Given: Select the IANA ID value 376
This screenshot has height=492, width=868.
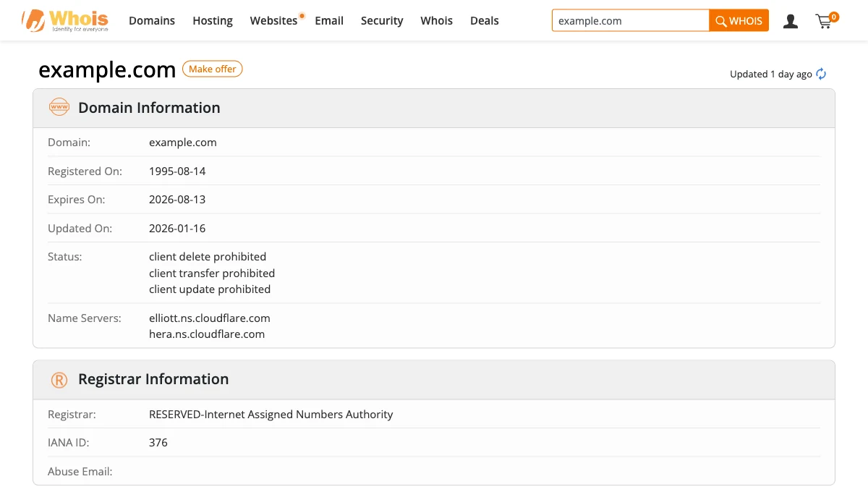Looking at the screenshot, I should [158, 443].
